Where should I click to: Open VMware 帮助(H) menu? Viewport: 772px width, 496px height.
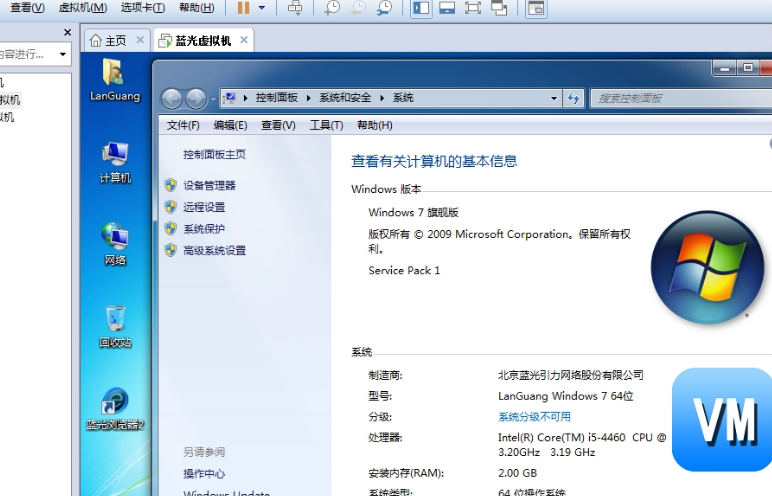(x=196, y=7)
